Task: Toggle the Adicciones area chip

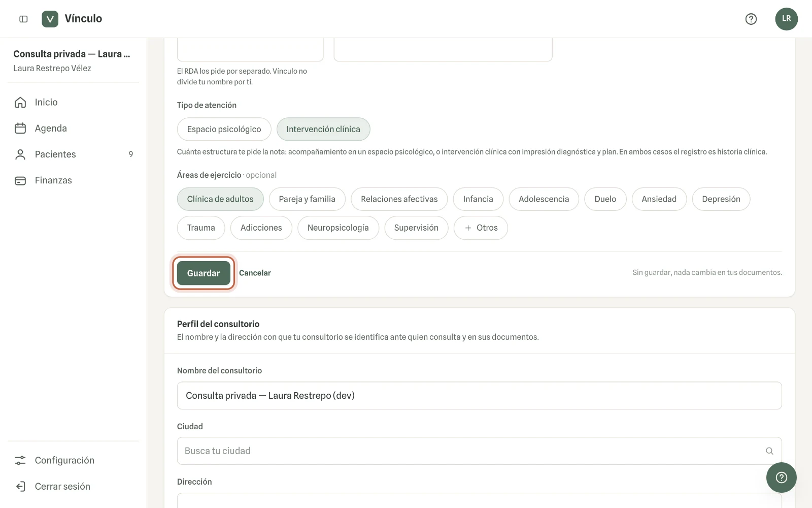Action: pos(261,228)
